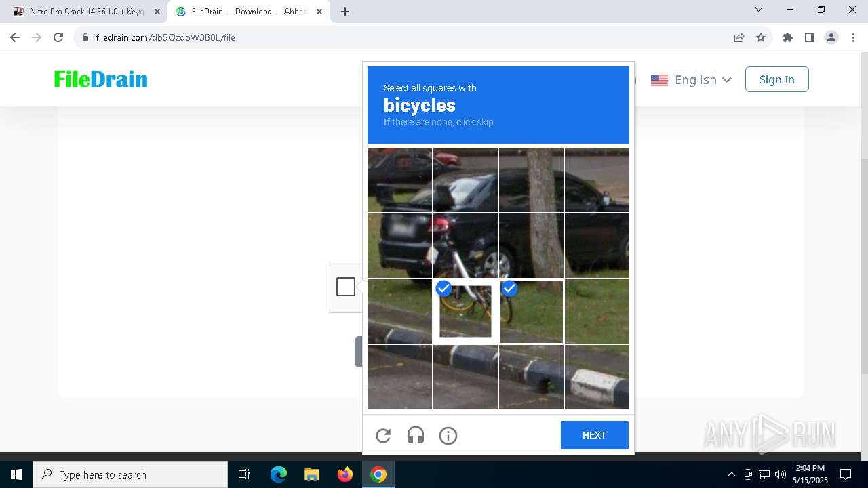Launch Firefox from taskbar
This screenshot has height=488, width=868.
345,474
